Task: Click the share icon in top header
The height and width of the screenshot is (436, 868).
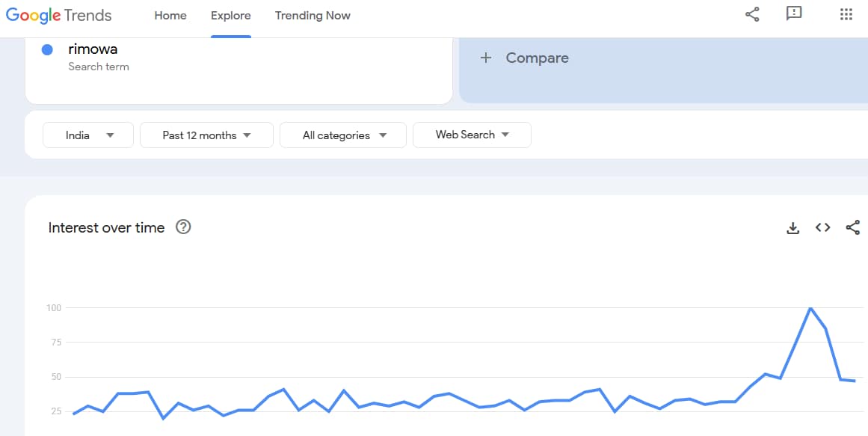Action: pyautogui.click(x=752, y=14)
